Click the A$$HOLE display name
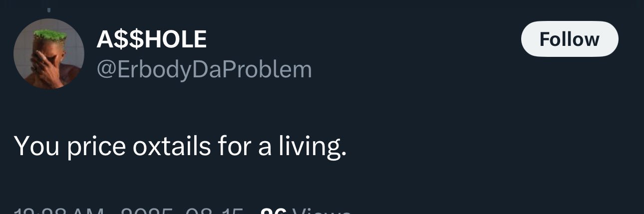 (x=151, y=39)
